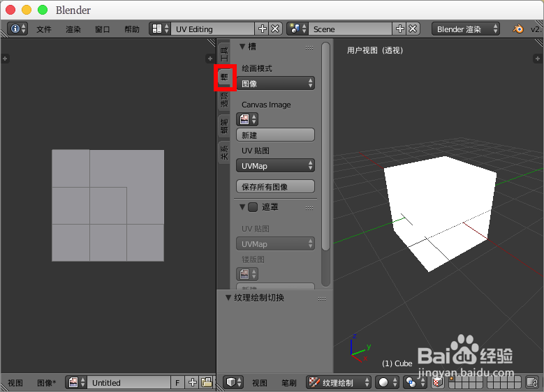Open the Blender 渲染 engine dropdown
Image resolution: width=544 pixels, height=392 pixels.
[466, 29]
